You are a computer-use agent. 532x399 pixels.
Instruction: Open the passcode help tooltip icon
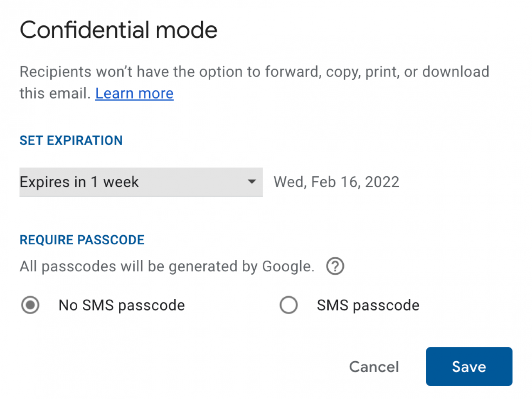coord(335,266)
